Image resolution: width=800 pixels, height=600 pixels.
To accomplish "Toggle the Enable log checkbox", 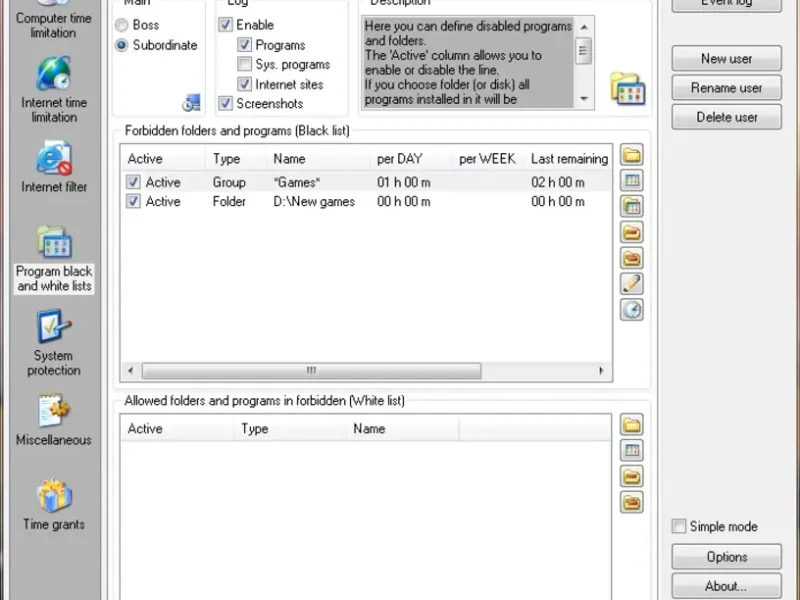I will click(x=226, y=24).
